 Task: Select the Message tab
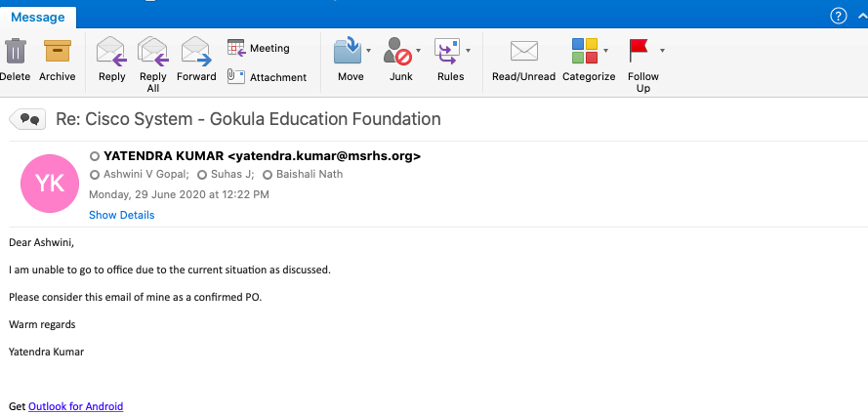click(x=38, y=17)
